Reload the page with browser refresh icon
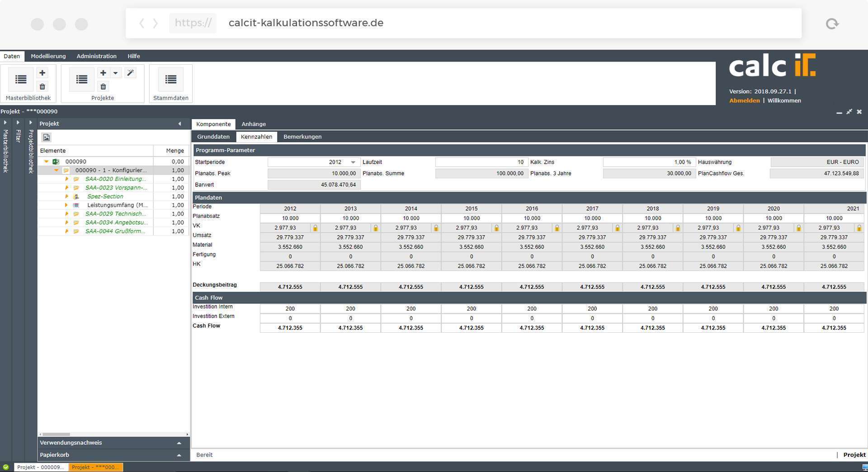The width and height of the screenshot is (868, 472). coord(832,24)
